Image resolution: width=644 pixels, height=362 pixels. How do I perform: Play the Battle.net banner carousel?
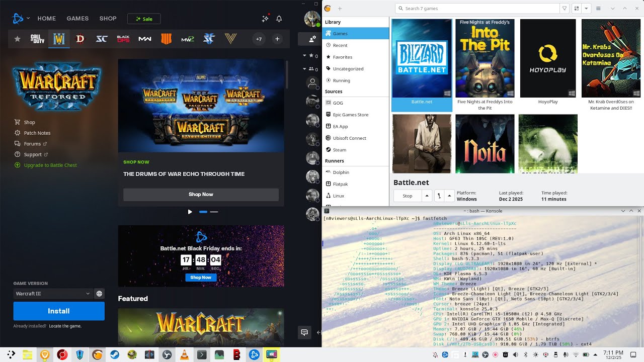[x=190, y=212]
